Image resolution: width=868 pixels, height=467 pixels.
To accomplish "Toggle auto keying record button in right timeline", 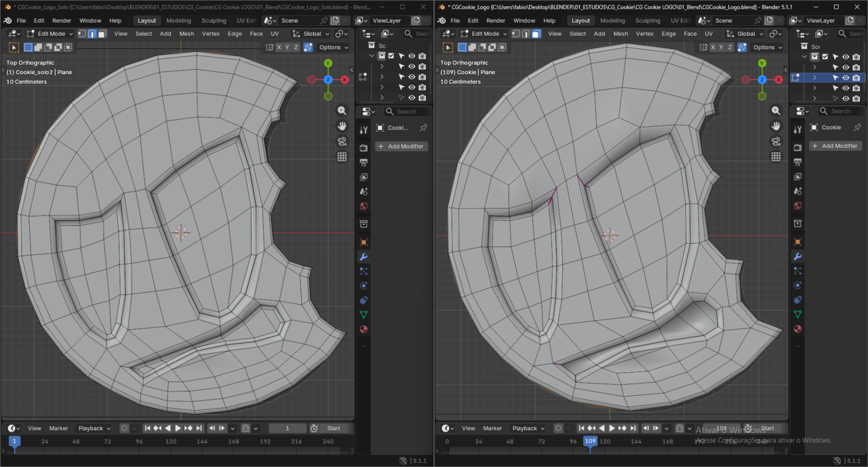I will click(x=558, y=428).
